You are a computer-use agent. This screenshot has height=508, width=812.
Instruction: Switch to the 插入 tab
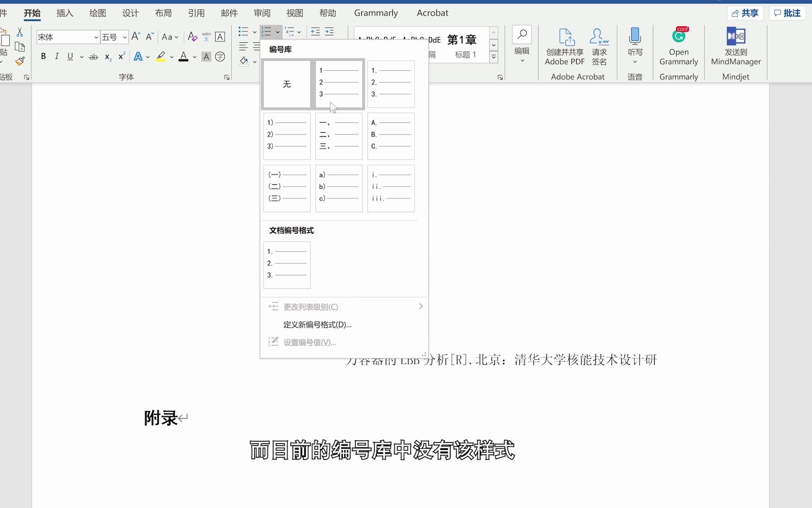[65, 13]
